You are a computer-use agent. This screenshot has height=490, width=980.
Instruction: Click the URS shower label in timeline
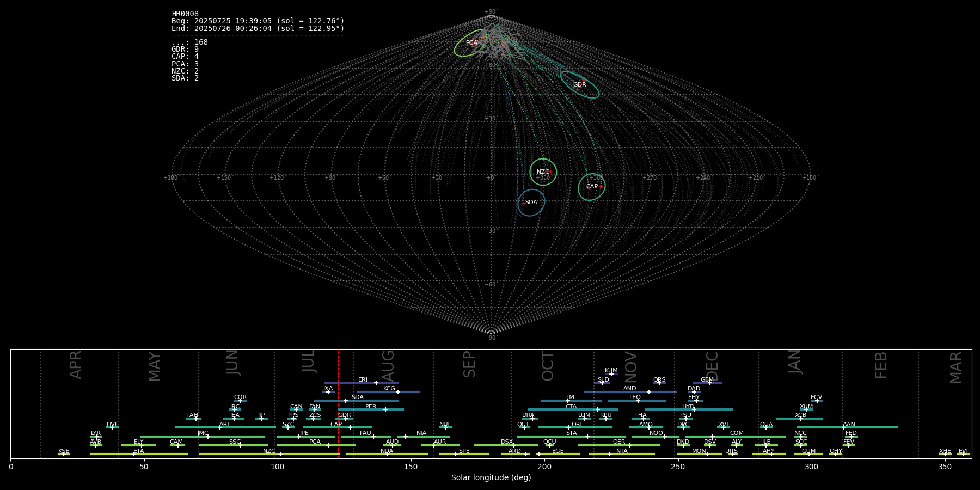(x=731, y=451)
